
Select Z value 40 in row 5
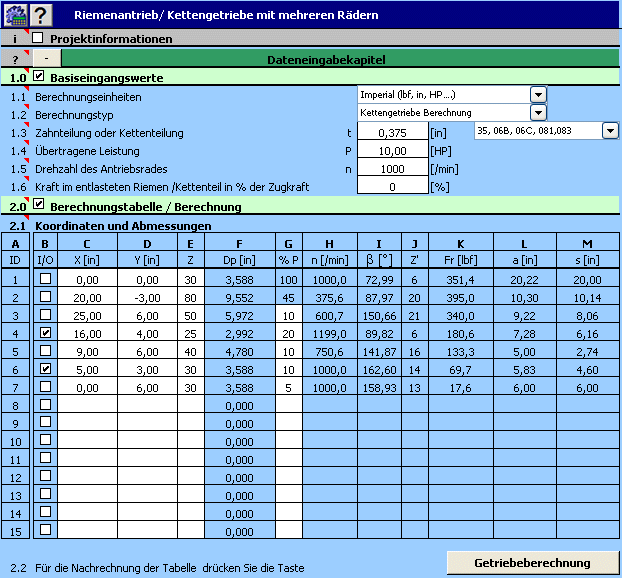191,351
